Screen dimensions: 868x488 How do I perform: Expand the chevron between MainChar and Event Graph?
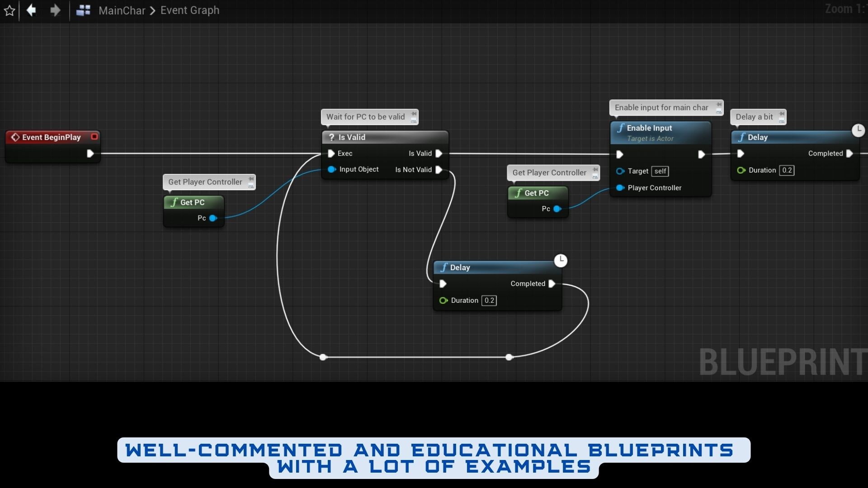(152, 10)
